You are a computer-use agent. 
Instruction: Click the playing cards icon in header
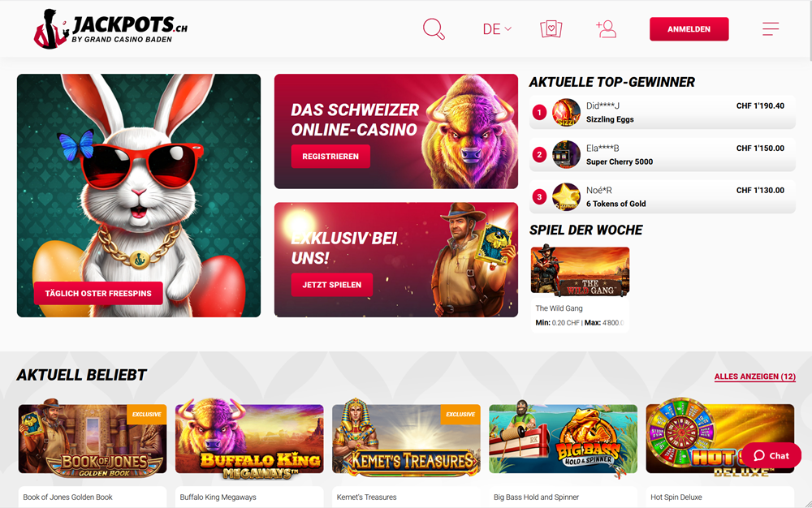click(x=551, y=29)
